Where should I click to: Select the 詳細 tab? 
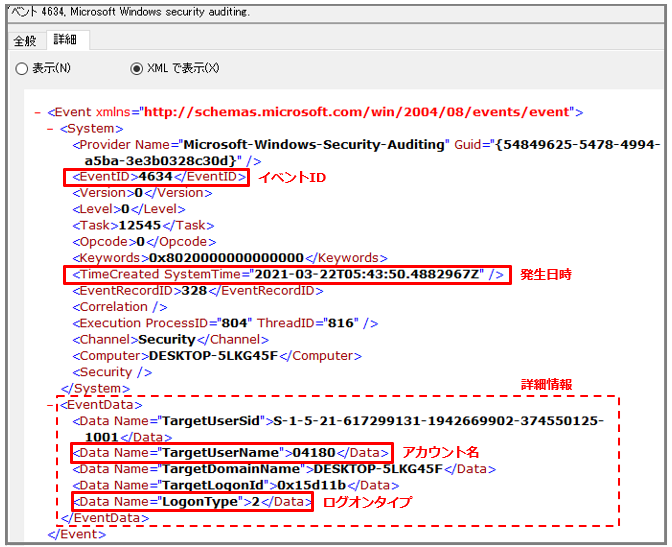coord(66,40)
